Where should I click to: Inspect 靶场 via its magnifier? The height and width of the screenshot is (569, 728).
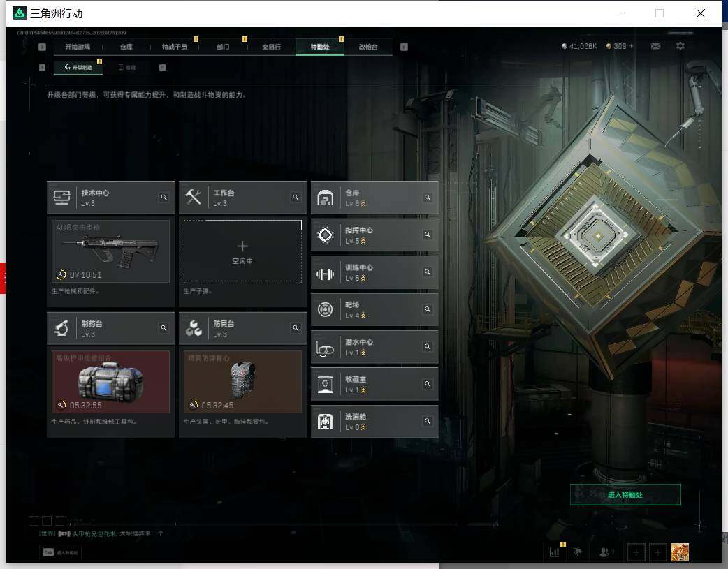point(428,309)
